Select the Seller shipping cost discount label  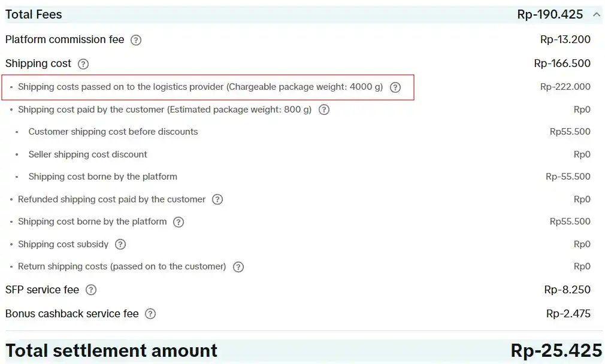click(87, 154)
